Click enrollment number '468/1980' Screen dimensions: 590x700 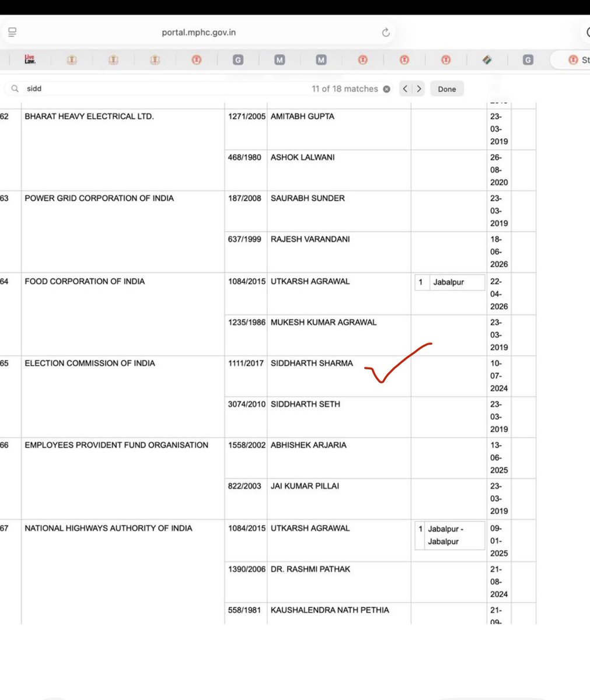click(x=245, y=157)
